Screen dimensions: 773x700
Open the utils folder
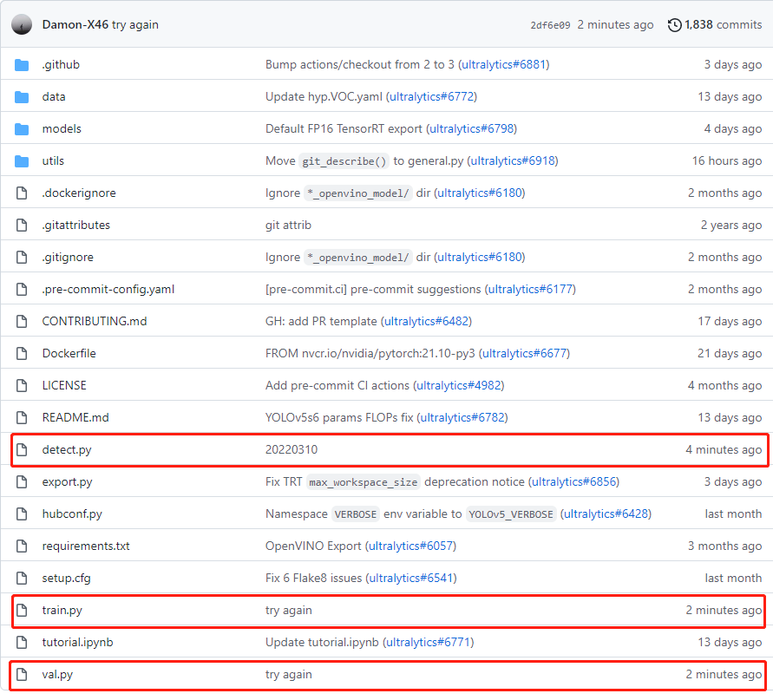(53, 160)
